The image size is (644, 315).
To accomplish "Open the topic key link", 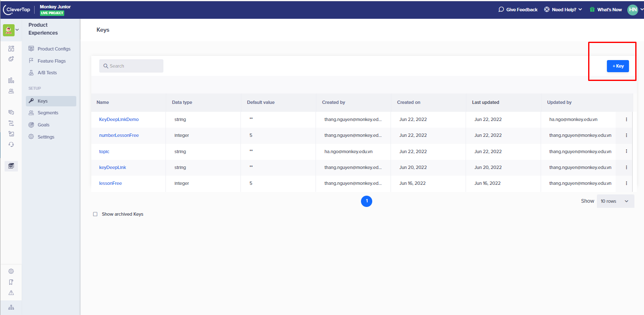I will tap(104, 151).
